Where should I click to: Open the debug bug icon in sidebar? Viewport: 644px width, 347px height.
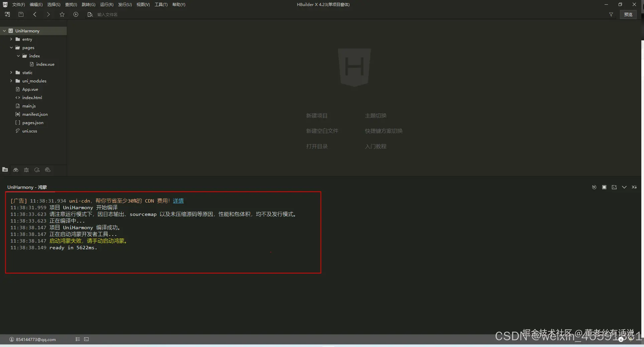pos(26,170)
